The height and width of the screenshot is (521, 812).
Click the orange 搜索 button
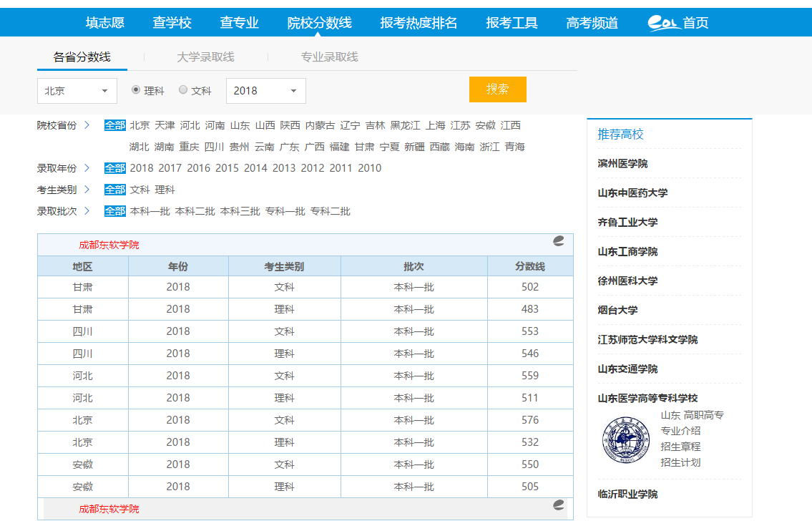[x=498, y=89]
